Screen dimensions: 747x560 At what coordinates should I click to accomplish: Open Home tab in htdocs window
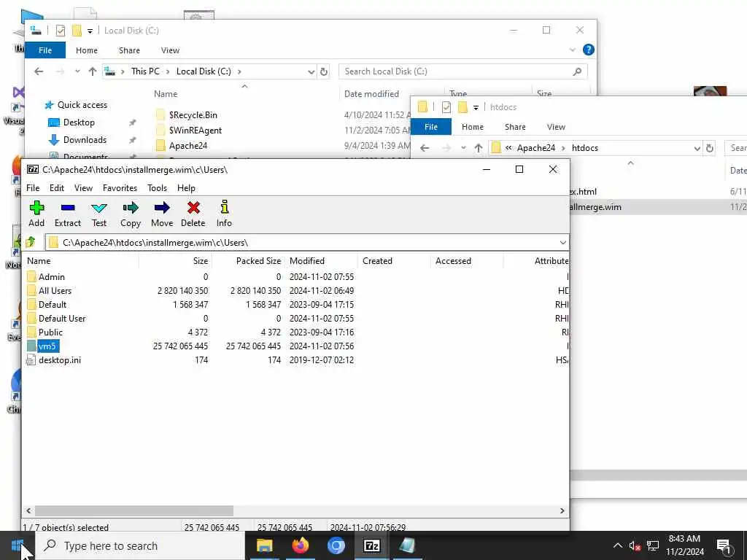(472, 127)
